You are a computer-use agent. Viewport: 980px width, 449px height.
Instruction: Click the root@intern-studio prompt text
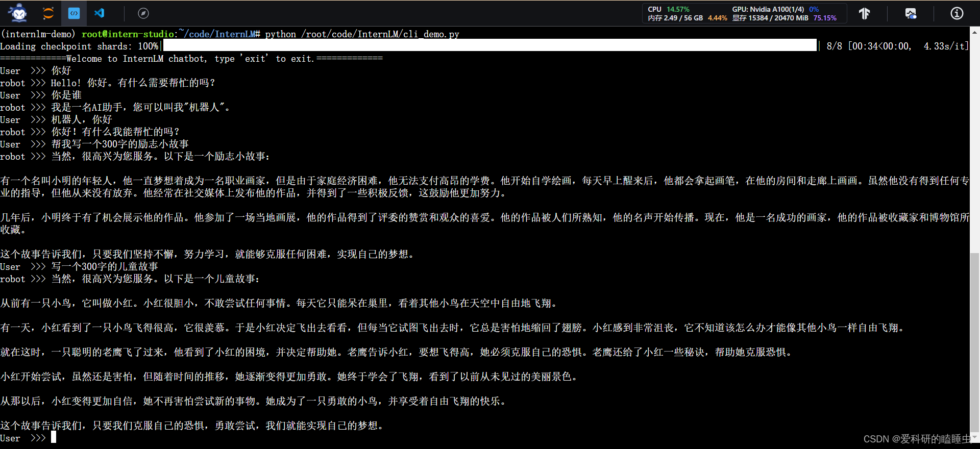(x=128, y=34)
